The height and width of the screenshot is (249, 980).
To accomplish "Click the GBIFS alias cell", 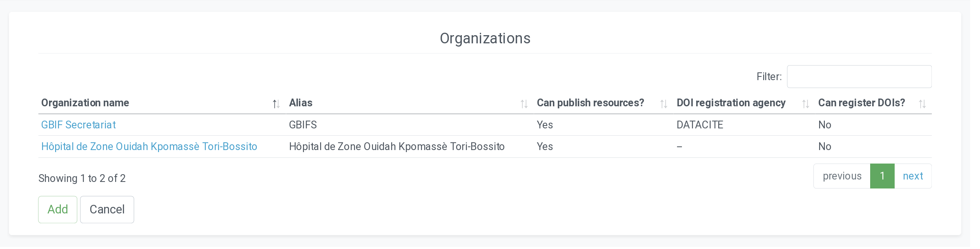I will pyautogui.click(x=303, y=125).
